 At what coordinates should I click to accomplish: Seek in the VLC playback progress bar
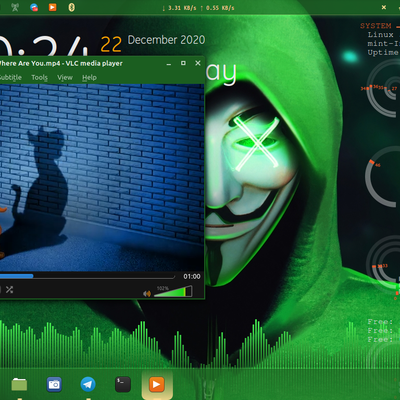[x=87, y=276]
